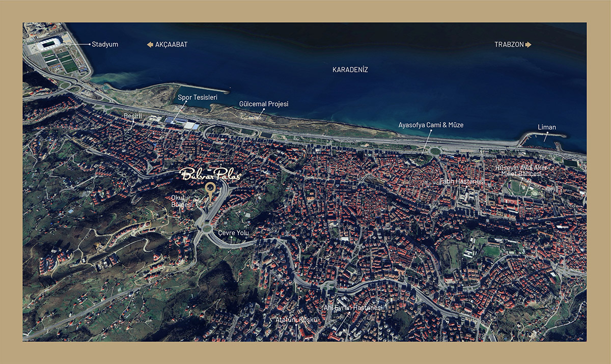Select the Ahi Evren Hastanesi label

click(x=353, y=308)
